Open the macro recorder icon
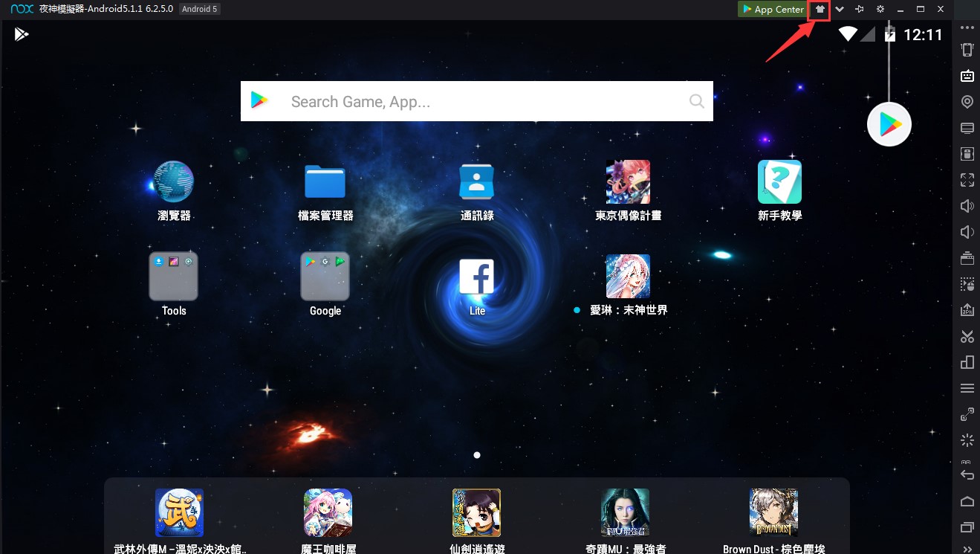Viewport: 980px width, 554px height. 967,284
